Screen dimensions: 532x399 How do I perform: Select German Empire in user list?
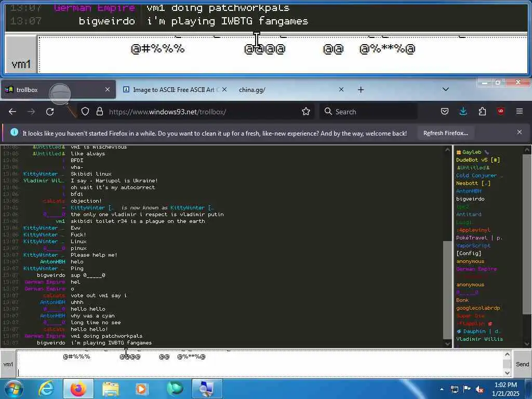coord(476,269)
